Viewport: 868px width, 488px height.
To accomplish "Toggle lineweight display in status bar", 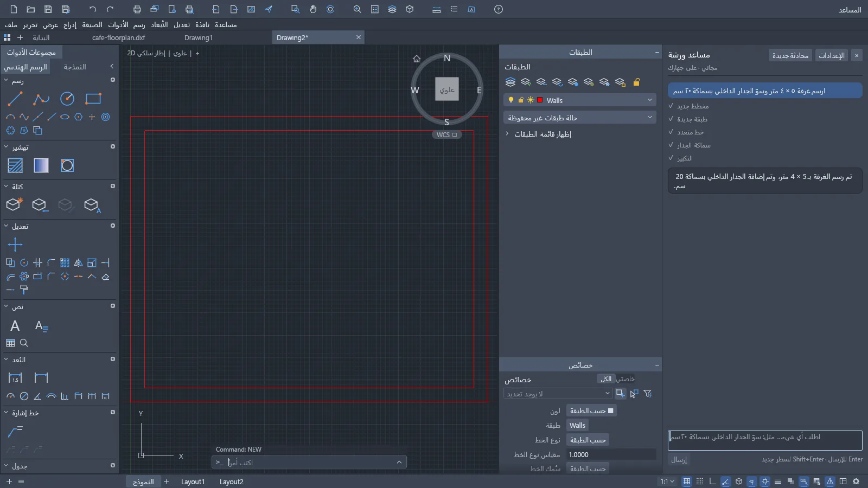I will coord(778,481).
